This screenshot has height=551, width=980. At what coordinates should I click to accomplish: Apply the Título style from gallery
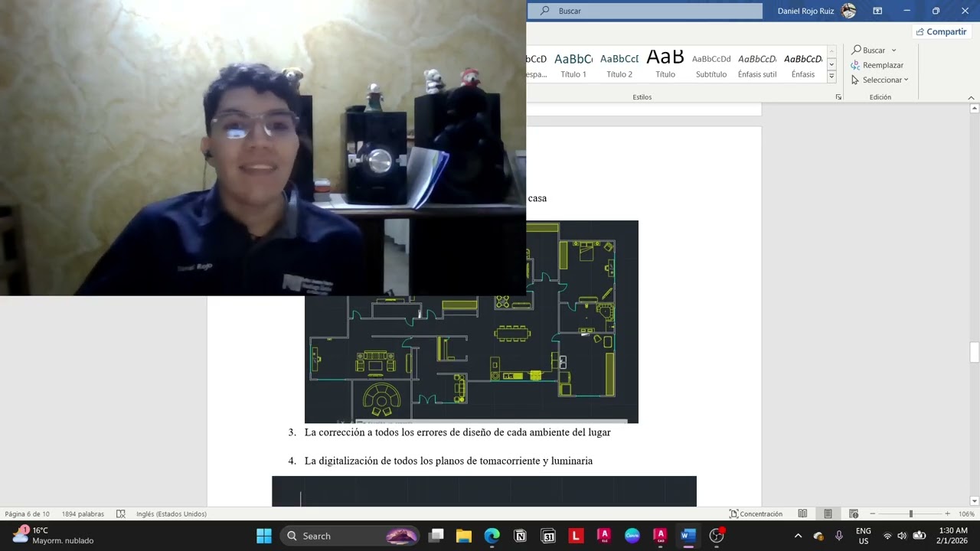tap(665, 66)
